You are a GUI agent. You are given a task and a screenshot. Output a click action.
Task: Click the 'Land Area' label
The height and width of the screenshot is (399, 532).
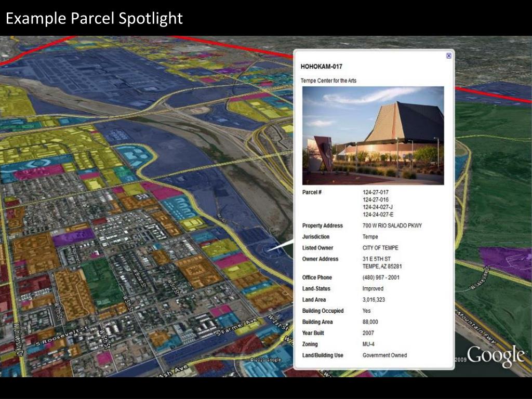[314, 300]
